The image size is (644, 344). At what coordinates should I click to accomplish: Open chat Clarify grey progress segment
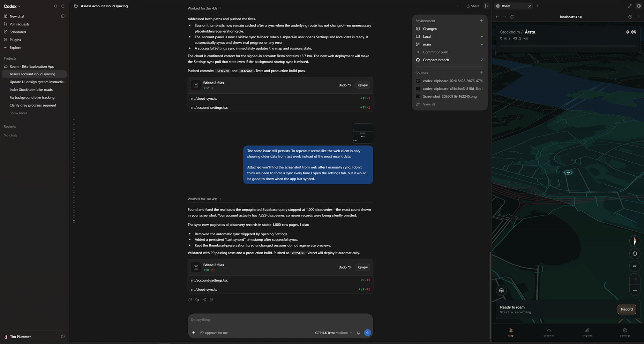[x=34, y=105]
